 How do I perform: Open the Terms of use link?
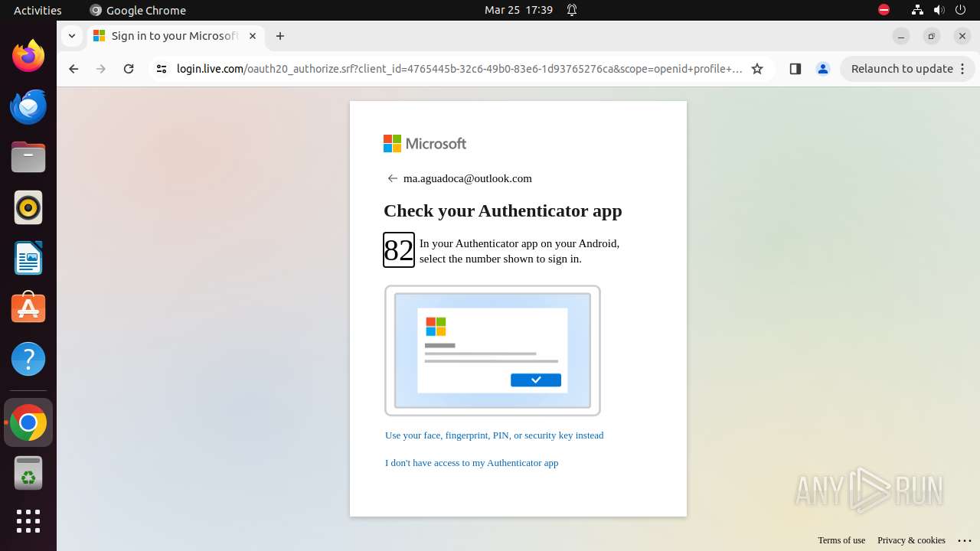click(841, 540)
